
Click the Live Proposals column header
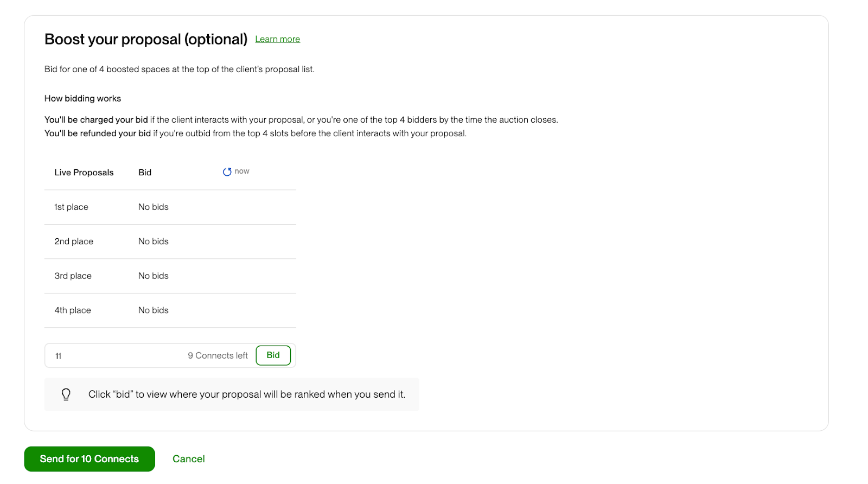84,172
